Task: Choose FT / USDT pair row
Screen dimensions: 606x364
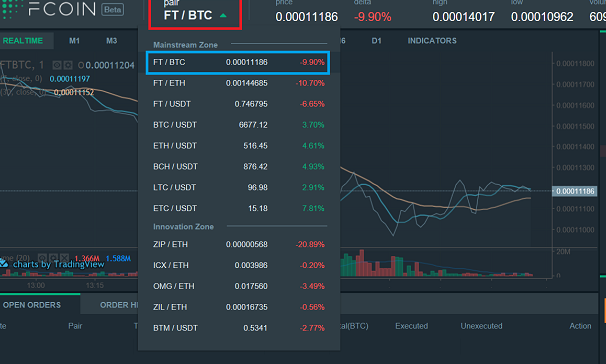Action: pyautogui.click(x=239, y=104)
